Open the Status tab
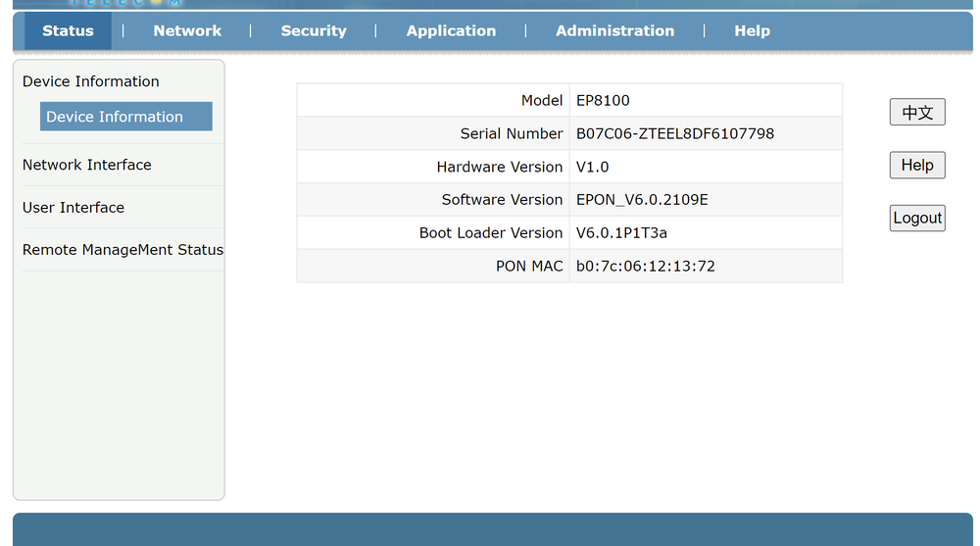980x546 pixels. 68,30
